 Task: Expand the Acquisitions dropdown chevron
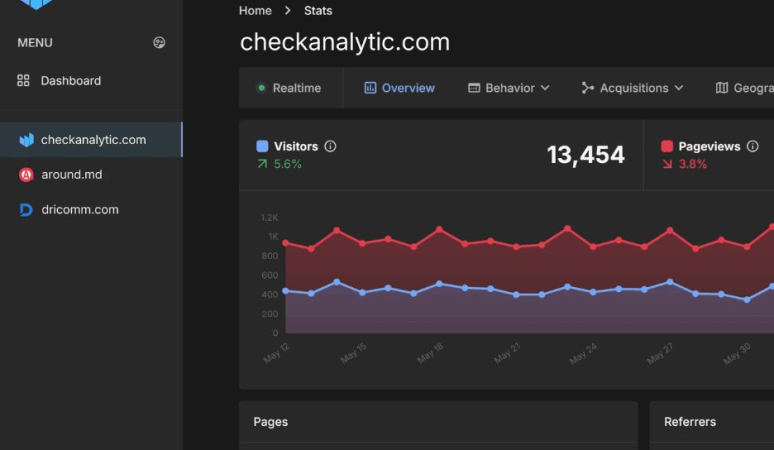(x=679, y=88)
